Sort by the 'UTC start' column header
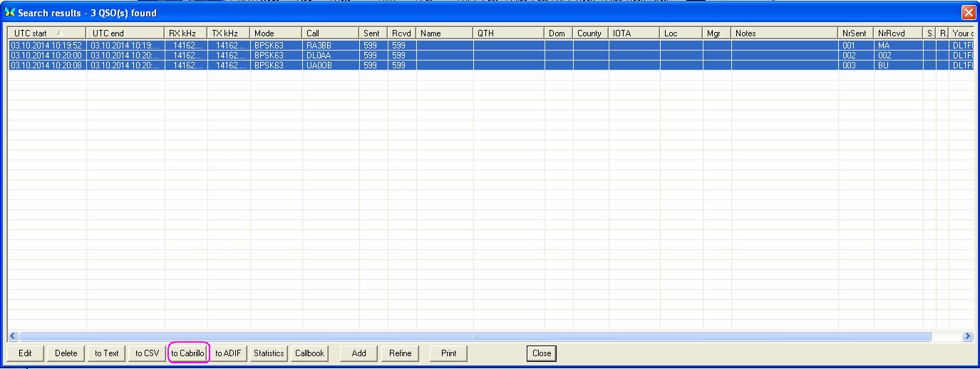 (46, 33)
